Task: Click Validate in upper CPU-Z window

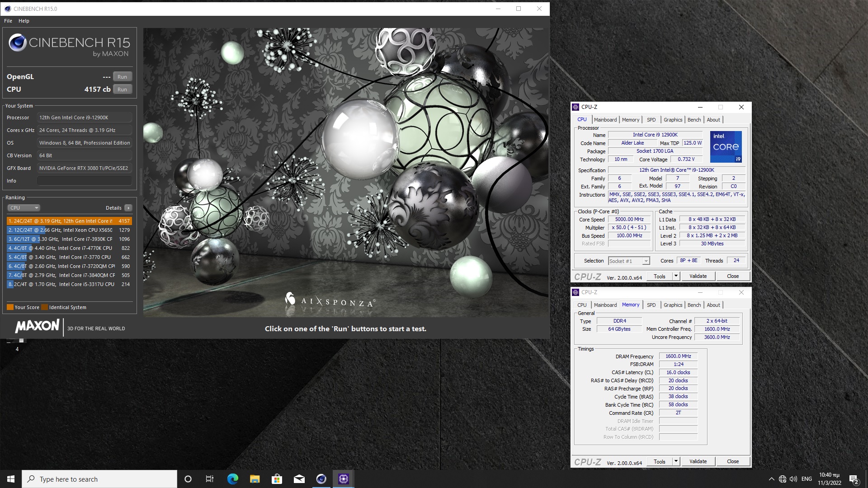Action: point(698,276)
